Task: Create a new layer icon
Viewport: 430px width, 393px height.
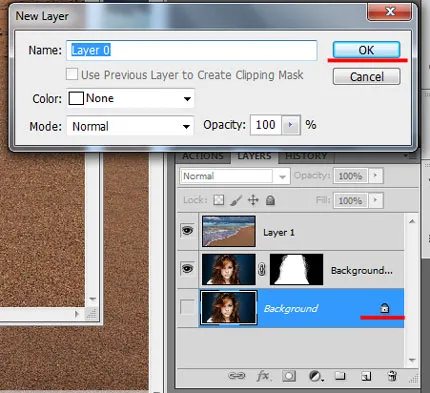Action: coord(366,376)
